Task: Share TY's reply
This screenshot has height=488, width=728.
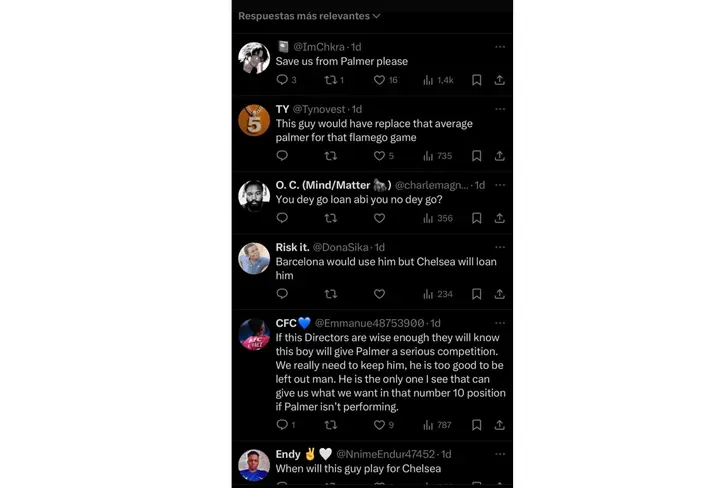Action: (x=499, y=156)
